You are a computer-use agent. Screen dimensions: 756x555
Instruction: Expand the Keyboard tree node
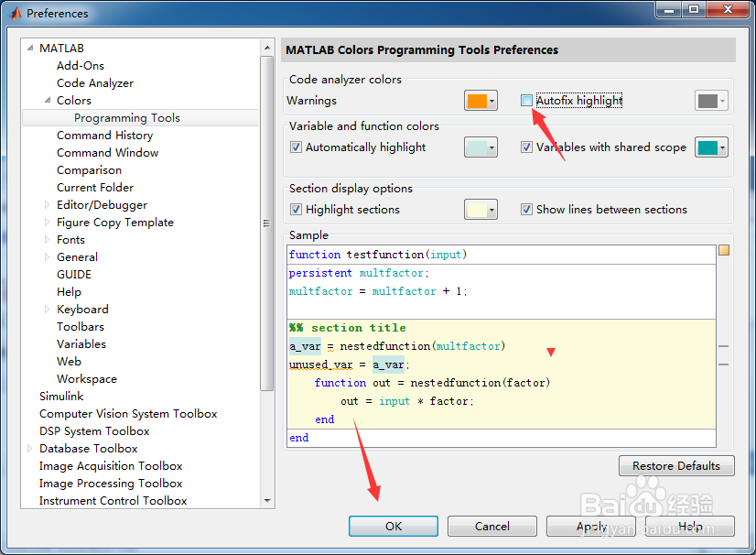pyautogui.click(x=47, y=309)
